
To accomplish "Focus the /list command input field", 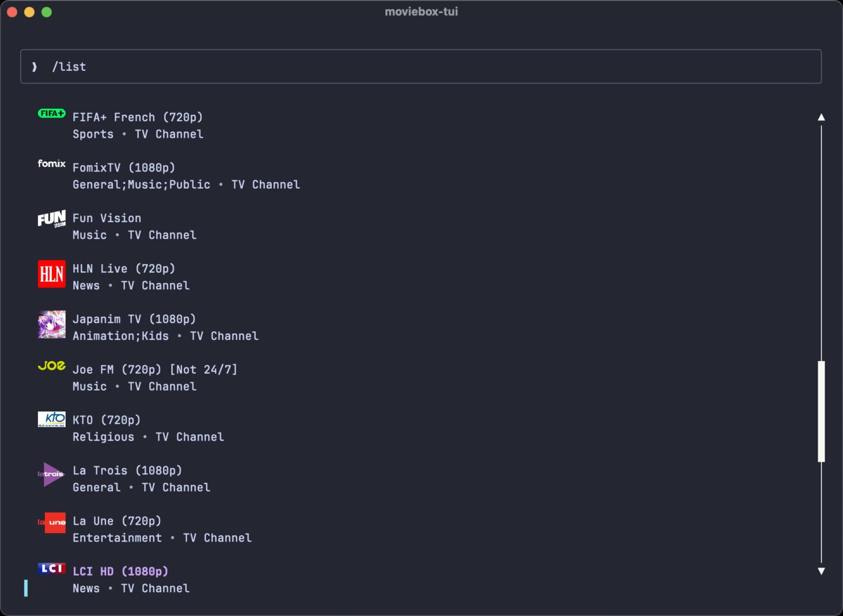I will (421, 67).
